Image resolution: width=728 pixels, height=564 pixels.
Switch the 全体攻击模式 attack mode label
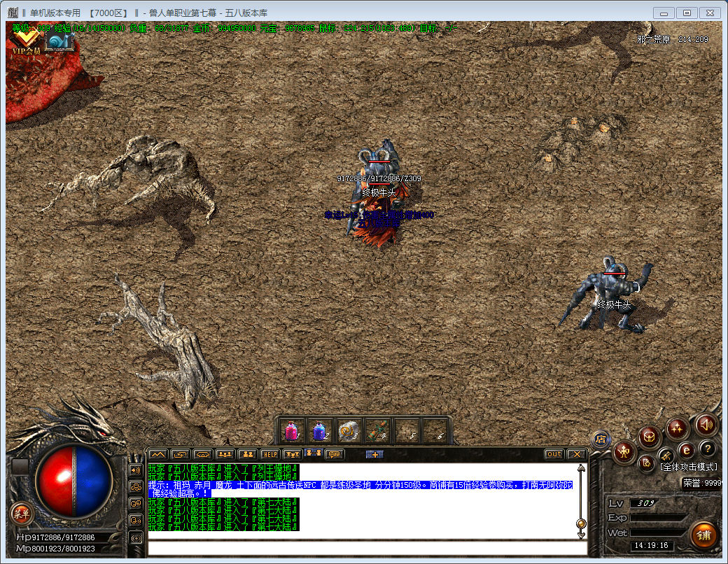coord(689,467)
